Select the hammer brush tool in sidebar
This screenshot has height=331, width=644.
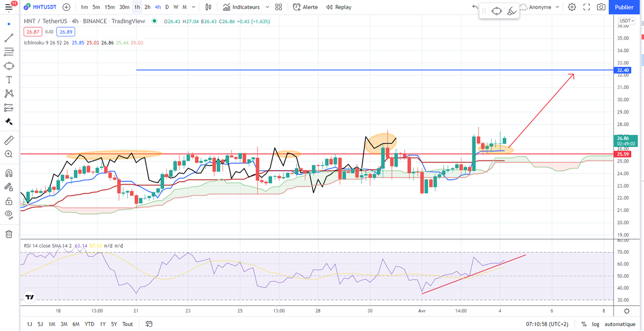click(9, 122)
